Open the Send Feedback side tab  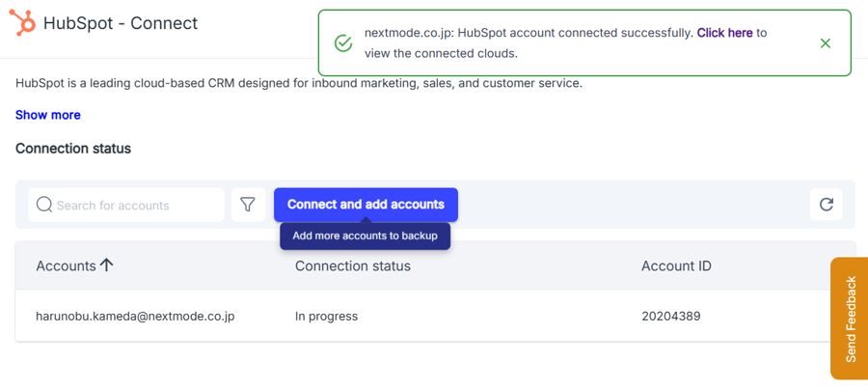pyautogui.click(x=850, y=319)
